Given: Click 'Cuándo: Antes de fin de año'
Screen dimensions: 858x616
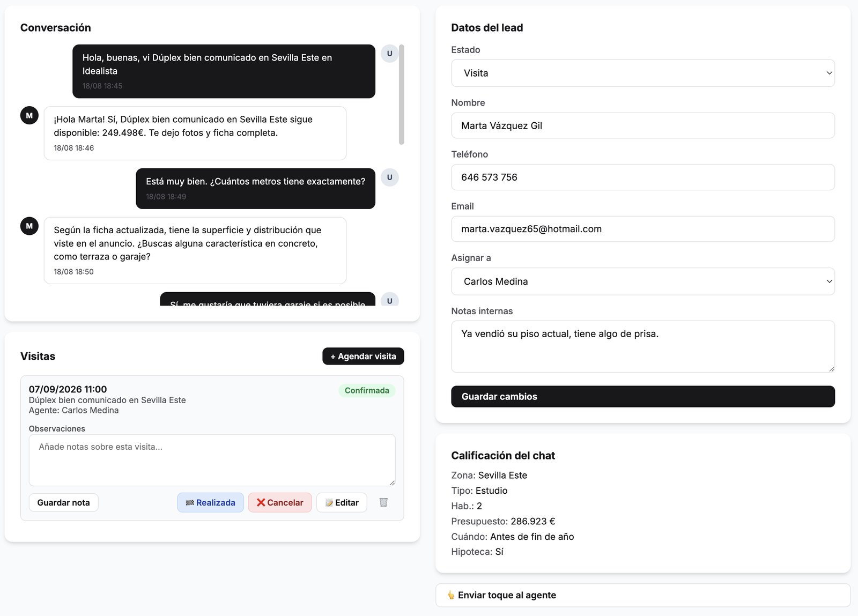Looking at the screenshot, I should 513,537.
